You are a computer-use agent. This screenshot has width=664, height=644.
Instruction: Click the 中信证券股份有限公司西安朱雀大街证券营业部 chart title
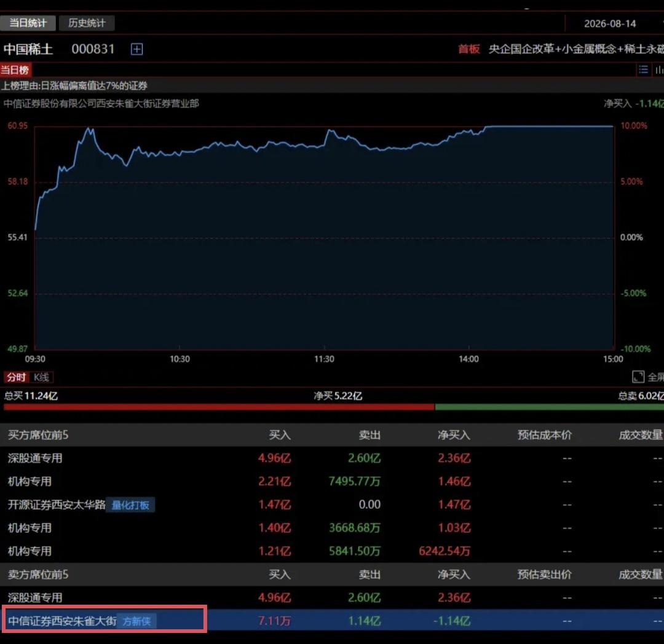pos(101,104)
